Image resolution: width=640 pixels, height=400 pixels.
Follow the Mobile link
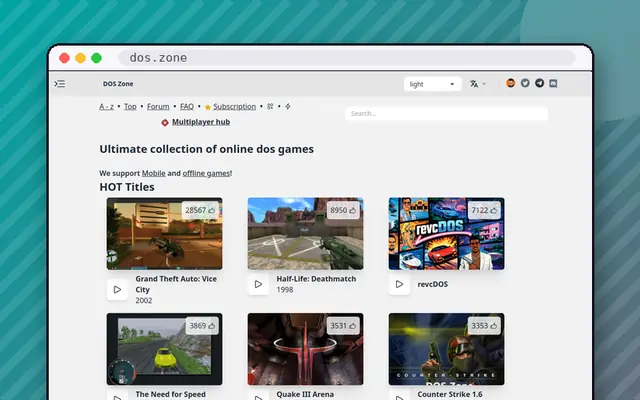click(x=153, y=173)
